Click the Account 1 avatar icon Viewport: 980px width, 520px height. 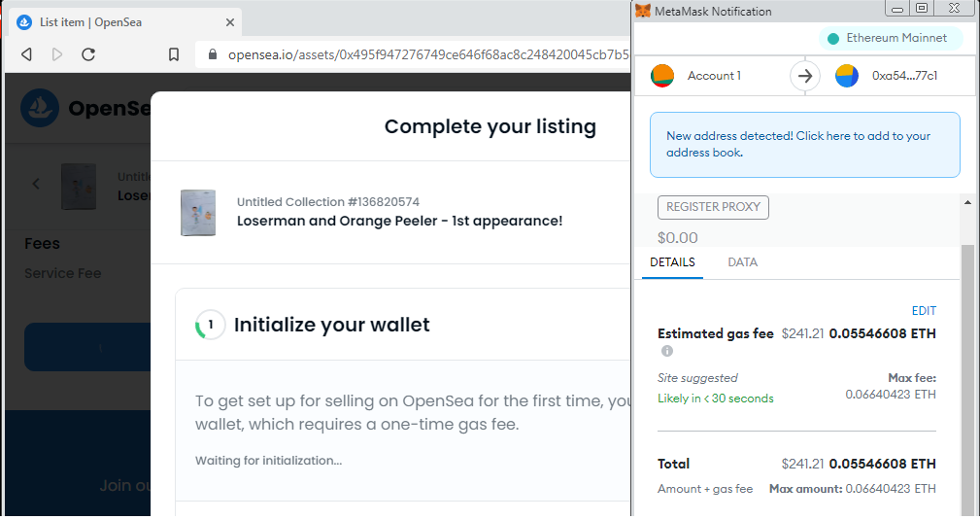[x=662, y=76]
